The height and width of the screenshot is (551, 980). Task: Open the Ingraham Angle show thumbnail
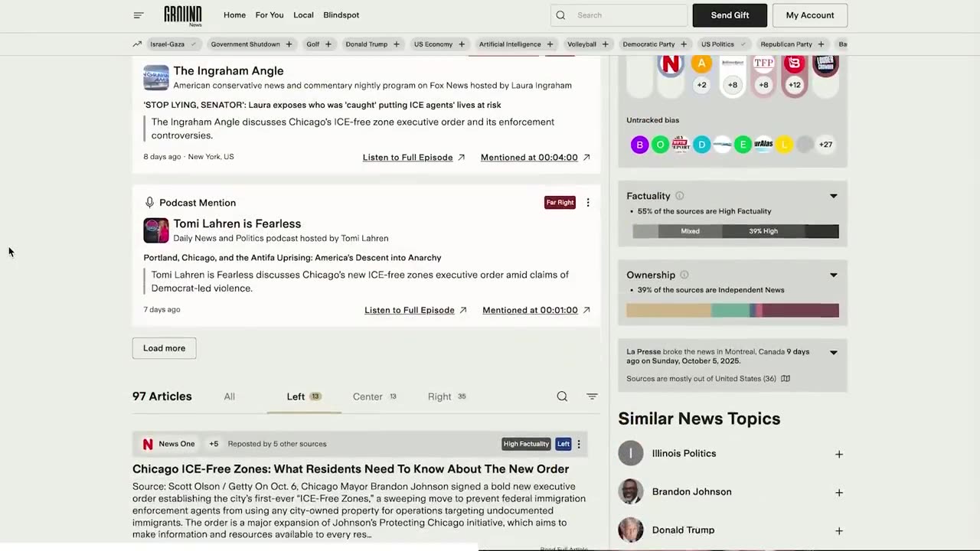(156, 77)
